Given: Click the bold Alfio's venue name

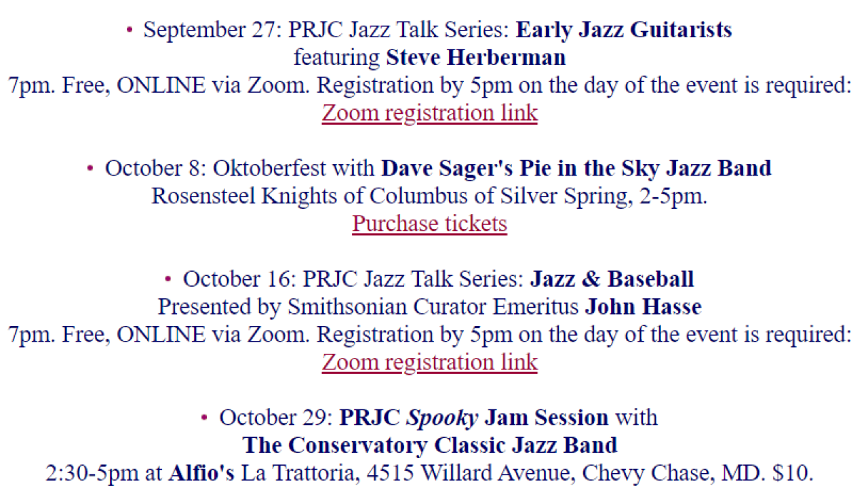Looking at the screenshot, I should [x=201, y=473].
